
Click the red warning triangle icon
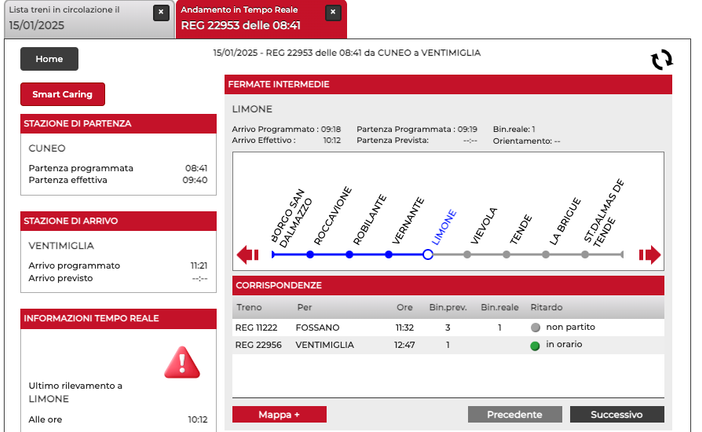tap(182, 361)
